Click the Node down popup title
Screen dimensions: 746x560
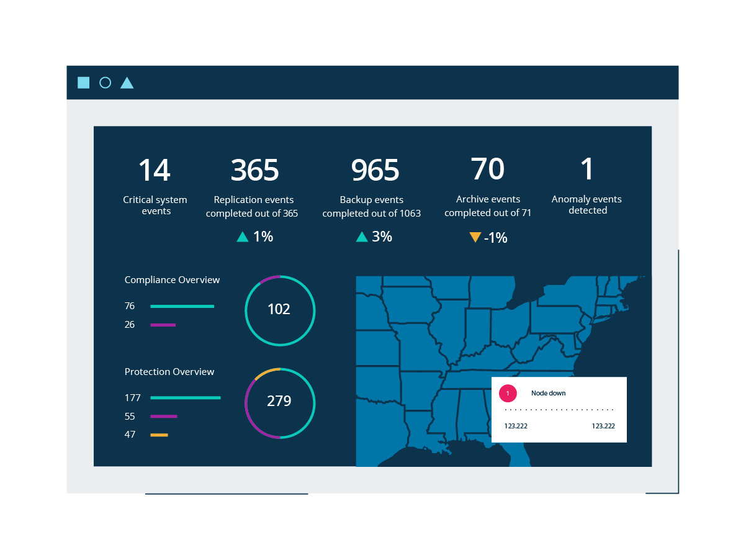tap(548, 393)
